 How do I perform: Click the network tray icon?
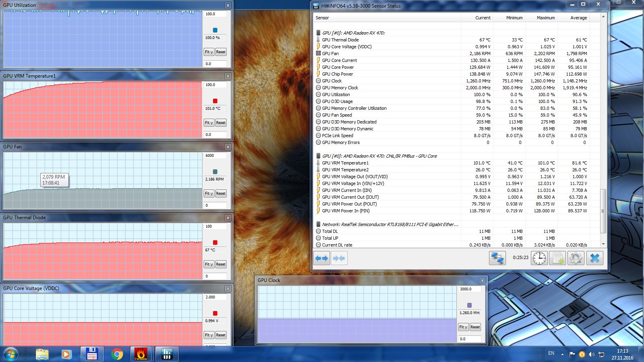[601, 354]
